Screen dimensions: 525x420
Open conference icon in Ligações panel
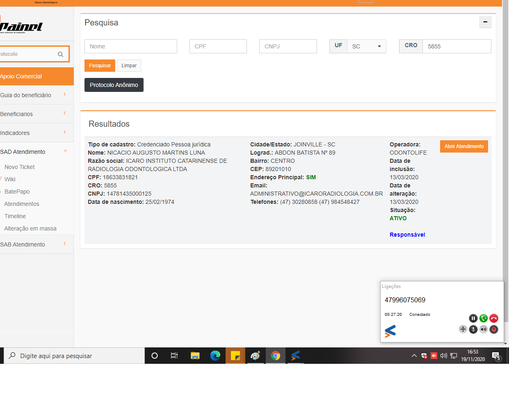click(x=463, y=329)
